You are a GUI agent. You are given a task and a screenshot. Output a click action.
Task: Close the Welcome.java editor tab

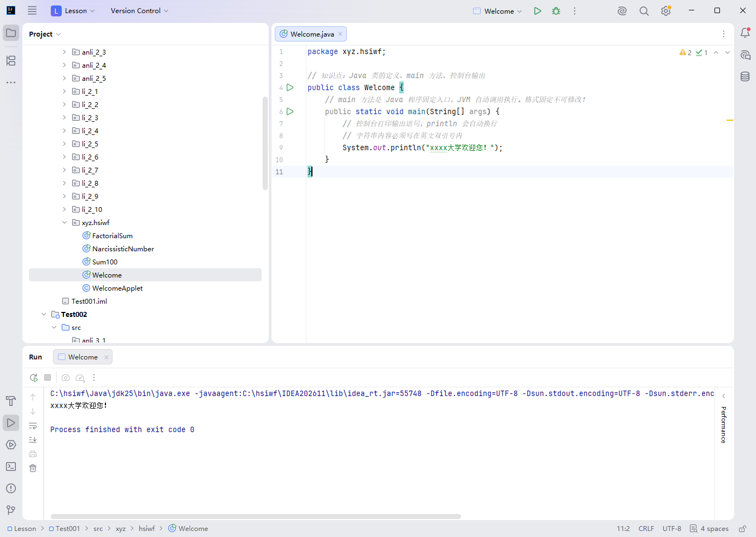tap(340, 34)
